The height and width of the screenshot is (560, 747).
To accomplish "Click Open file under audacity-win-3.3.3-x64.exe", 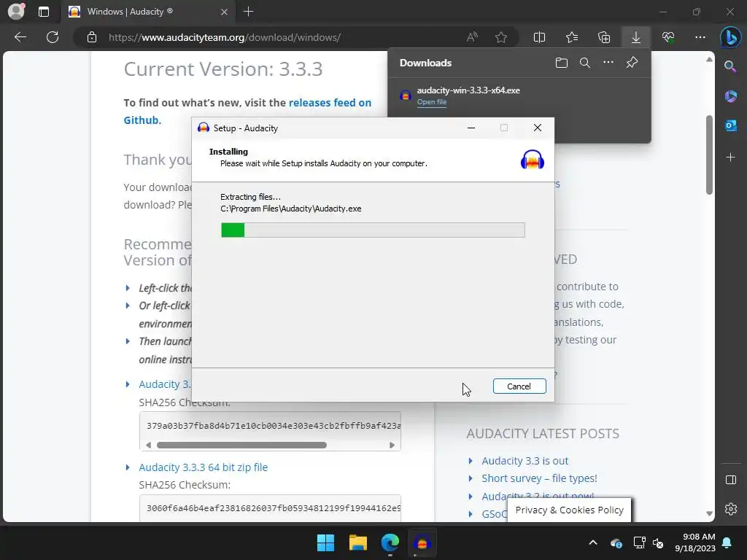I will pyautogui.click(x=432, y=102).
